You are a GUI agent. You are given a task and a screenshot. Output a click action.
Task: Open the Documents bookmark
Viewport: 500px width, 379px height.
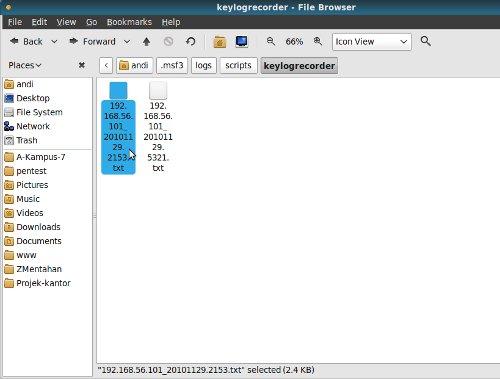(33, 241)
